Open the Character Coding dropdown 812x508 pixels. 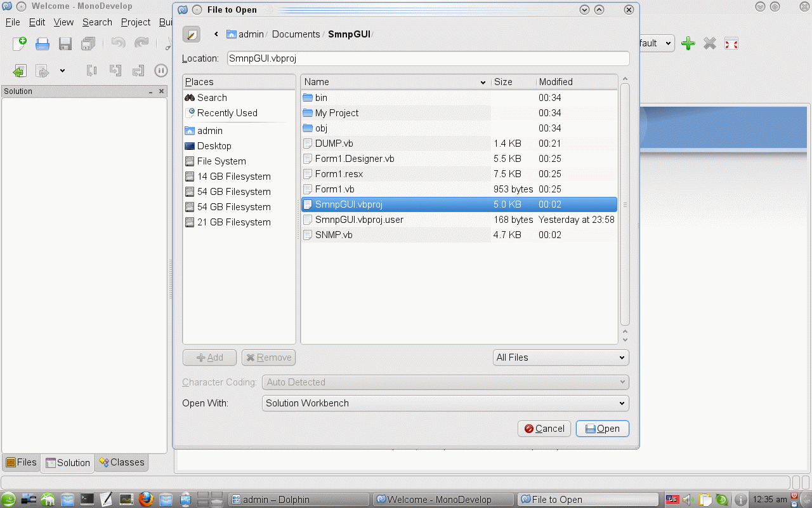[445, 382]
